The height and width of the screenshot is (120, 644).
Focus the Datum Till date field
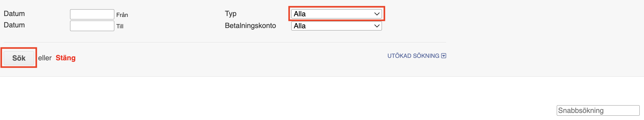pyautogui.click(x=92, y=26)
